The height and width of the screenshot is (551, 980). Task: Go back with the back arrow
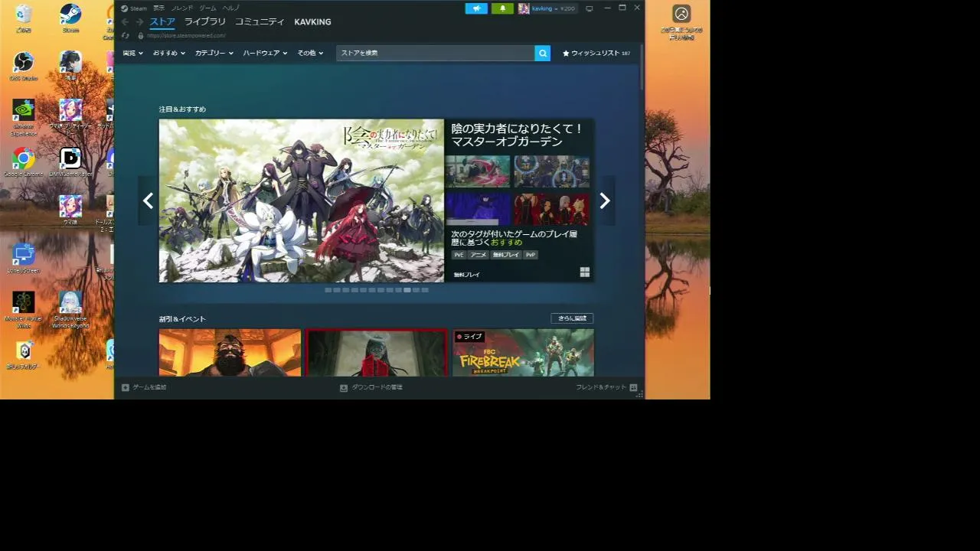pos(125,22)
